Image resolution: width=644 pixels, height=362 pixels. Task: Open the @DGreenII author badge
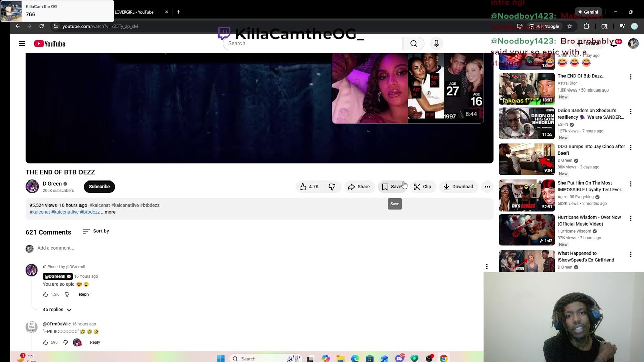(58, 276)
